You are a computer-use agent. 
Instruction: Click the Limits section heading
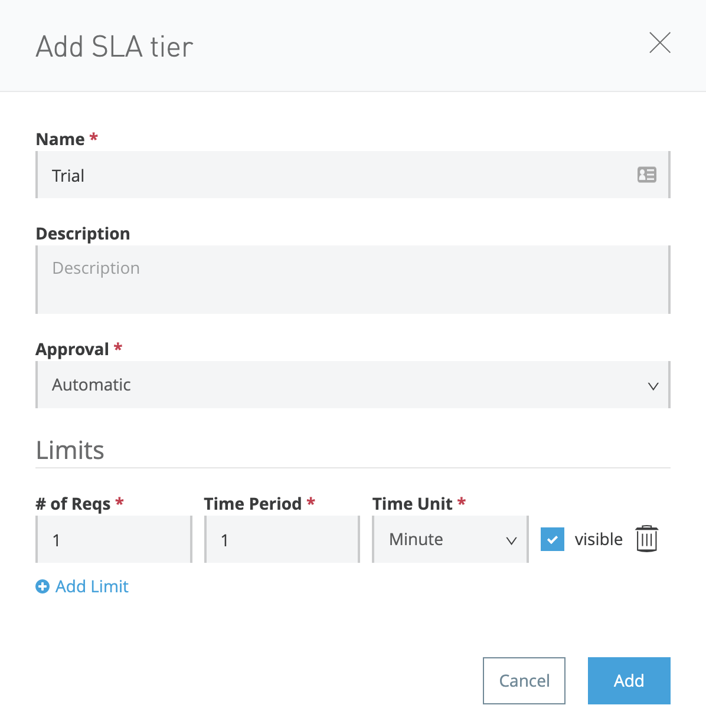tap(70, 450)
